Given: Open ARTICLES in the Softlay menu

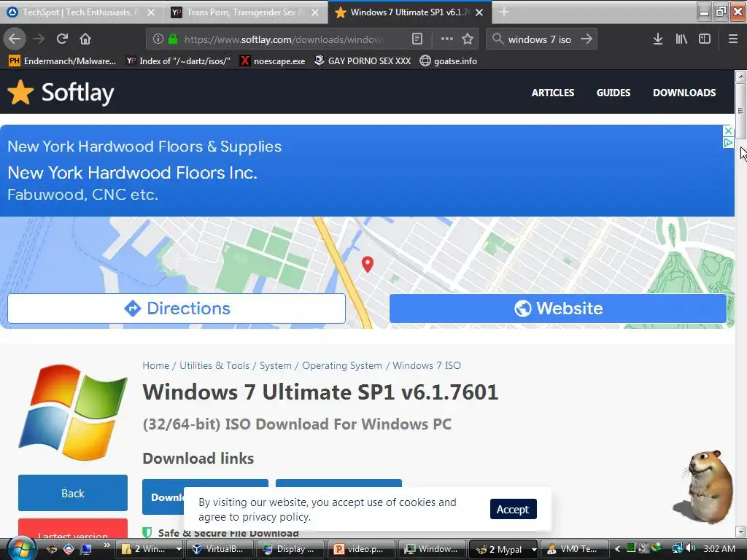Looking at the screenshot, I should (553, 93).
